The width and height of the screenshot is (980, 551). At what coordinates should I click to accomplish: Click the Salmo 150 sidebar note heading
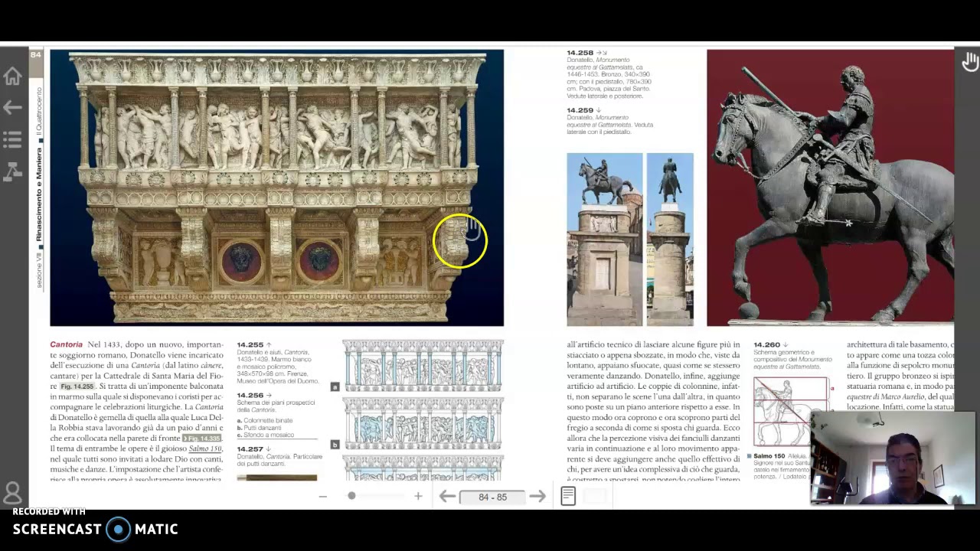(769, 456)
